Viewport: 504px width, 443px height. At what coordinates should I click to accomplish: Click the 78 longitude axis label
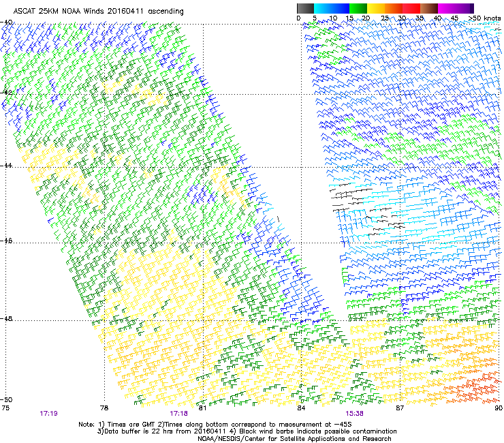tap(104, 408)
